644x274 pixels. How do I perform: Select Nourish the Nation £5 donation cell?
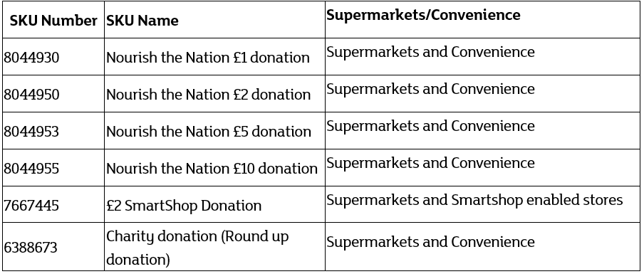pos(215,130)
